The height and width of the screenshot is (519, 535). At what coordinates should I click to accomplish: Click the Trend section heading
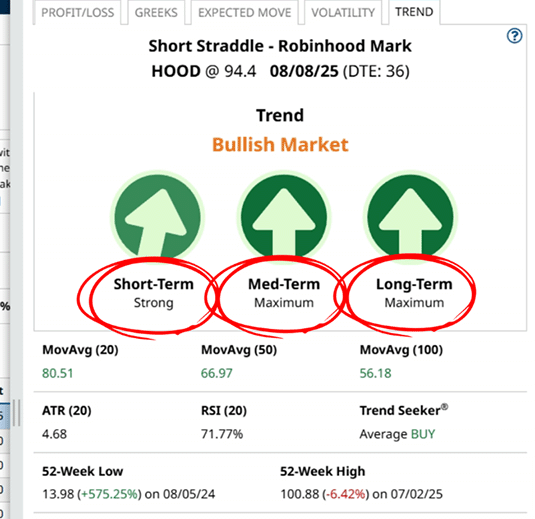(280, 115)
